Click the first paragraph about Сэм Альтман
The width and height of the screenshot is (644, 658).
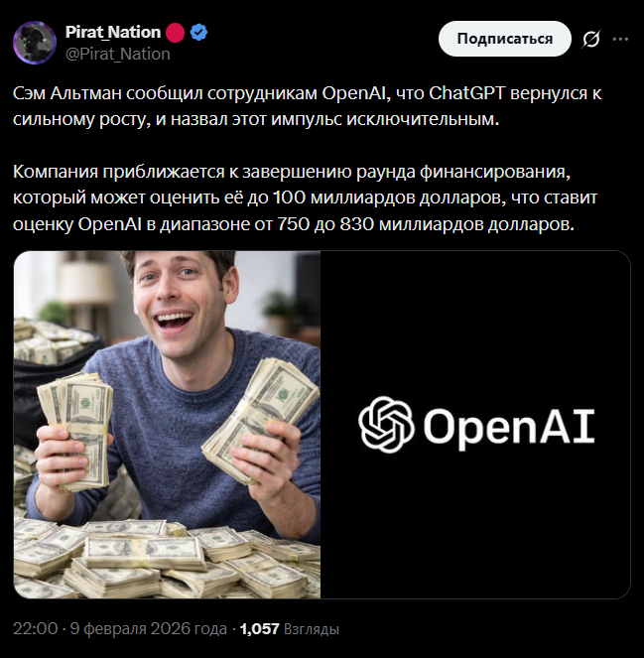point(307,106)
